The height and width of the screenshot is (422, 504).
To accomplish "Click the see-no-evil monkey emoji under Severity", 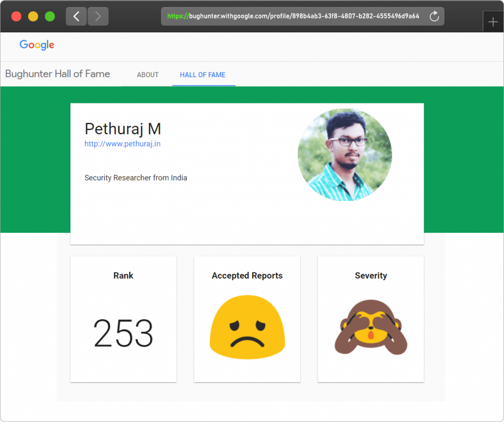I will [371, 327].
